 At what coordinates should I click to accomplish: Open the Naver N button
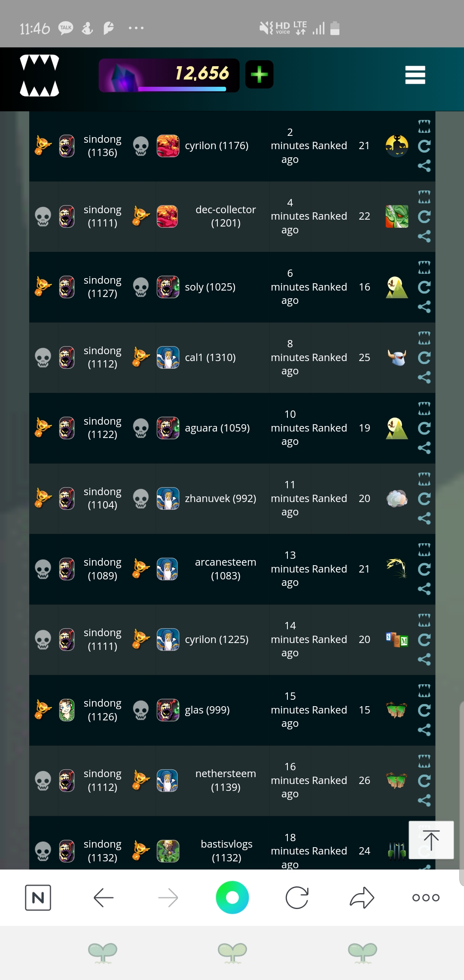pyautogui.click(x=38, y=897)
